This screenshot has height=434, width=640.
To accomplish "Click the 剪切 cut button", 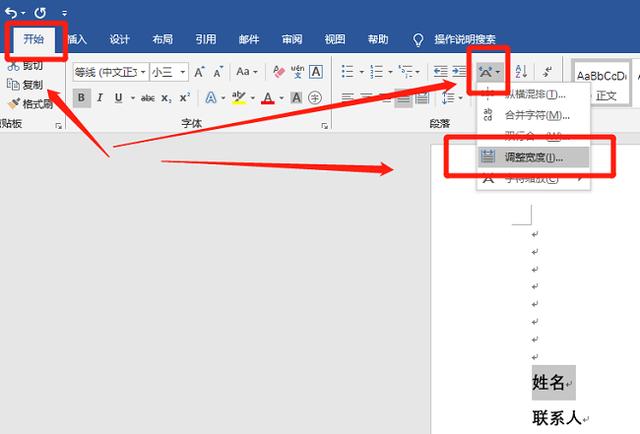I will [x=25, y=65].
